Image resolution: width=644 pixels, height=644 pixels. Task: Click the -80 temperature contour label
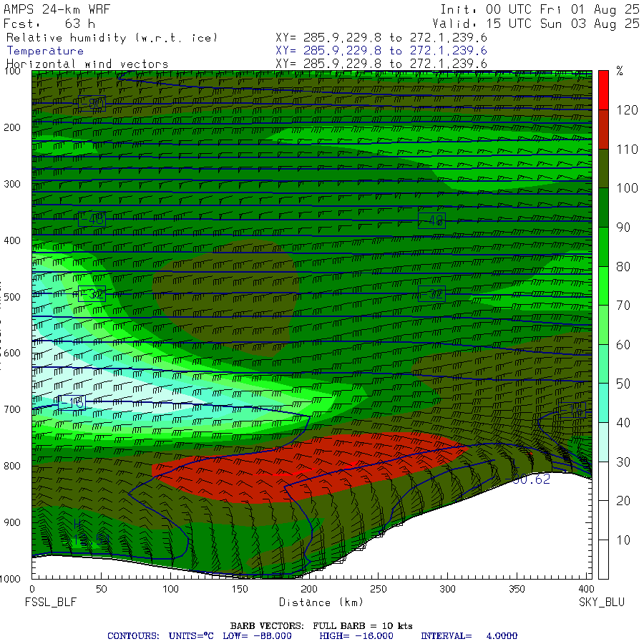click(92, 104)
